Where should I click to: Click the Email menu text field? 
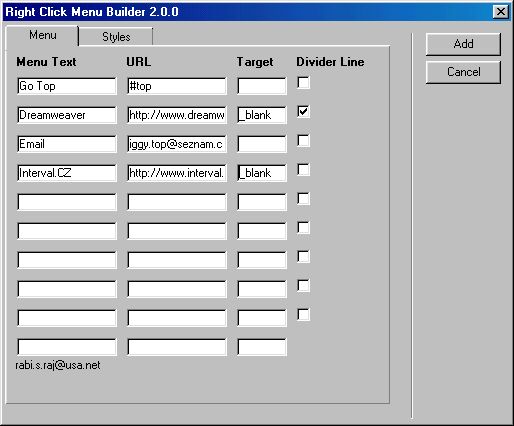[67, 144]
